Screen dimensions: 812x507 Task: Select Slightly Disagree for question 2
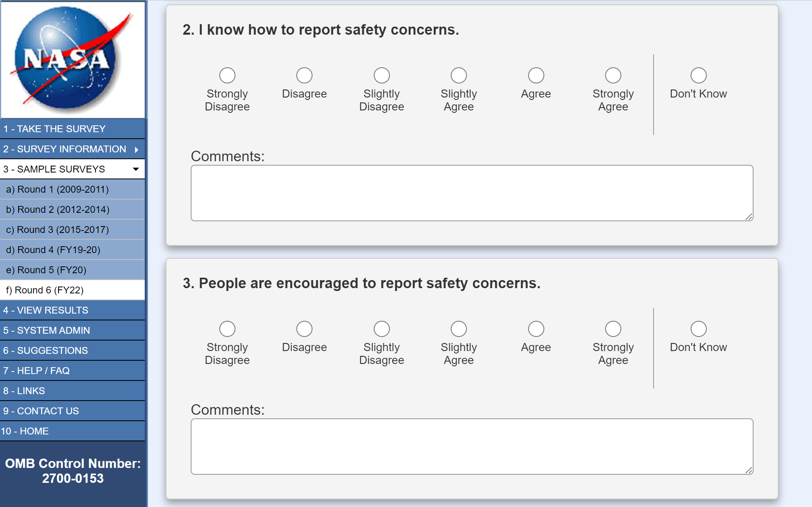point(381,75)
